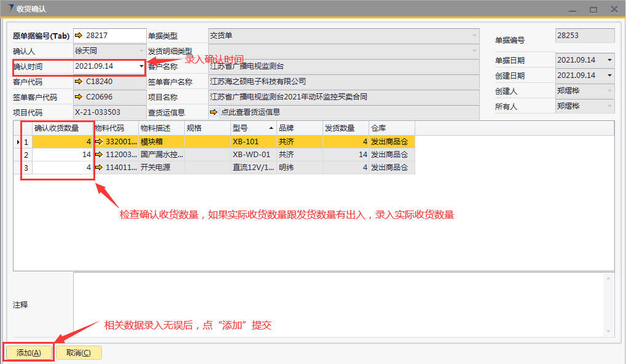Open the 单据日期 date picker dropdown
This screenshot has height=364, width=626.
click(609, 60)
